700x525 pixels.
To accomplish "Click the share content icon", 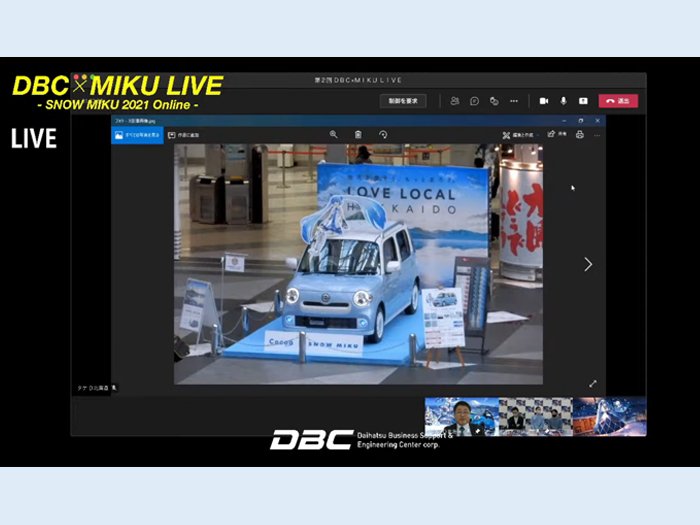I will tap(583, 101).
